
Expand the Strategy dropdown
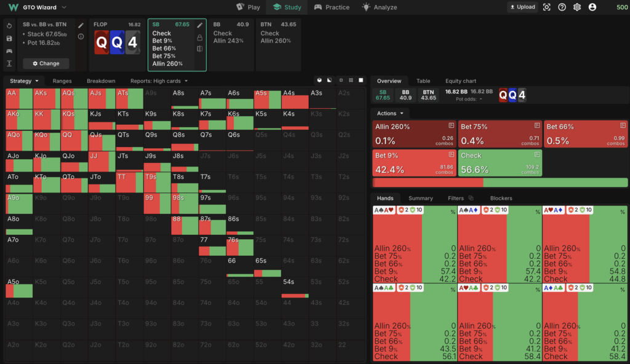click(25, 81)
